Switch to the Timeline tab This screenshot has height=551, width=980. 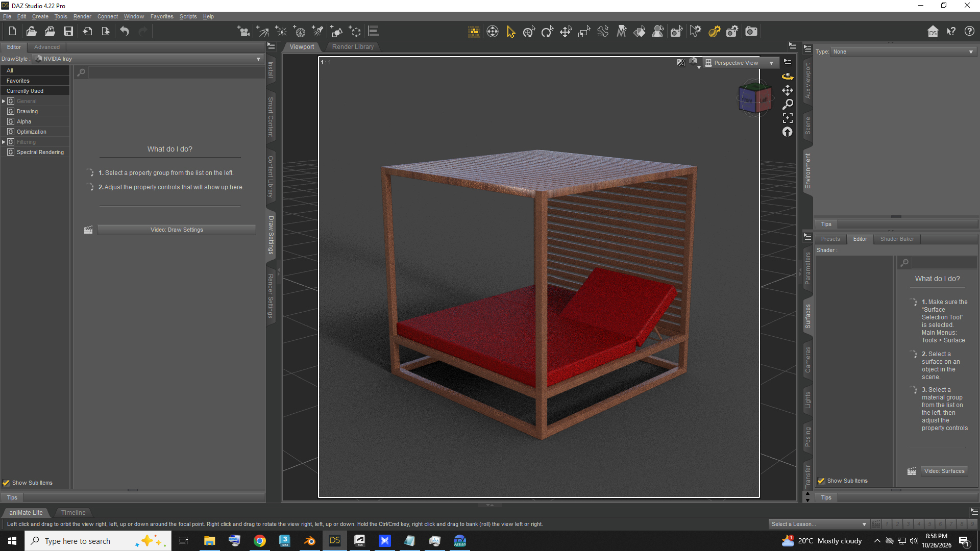pyautogui.click(x=73, y=512)
